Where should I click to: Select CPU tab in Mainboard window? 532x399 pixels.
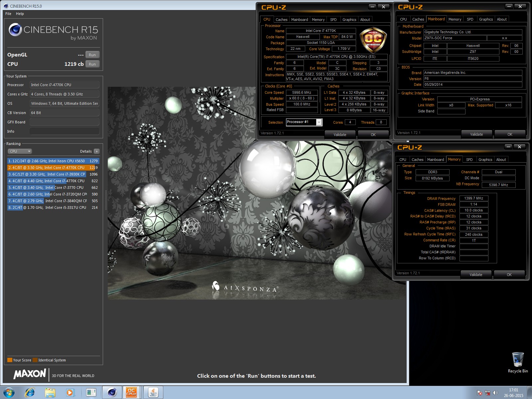pos(403,19)
